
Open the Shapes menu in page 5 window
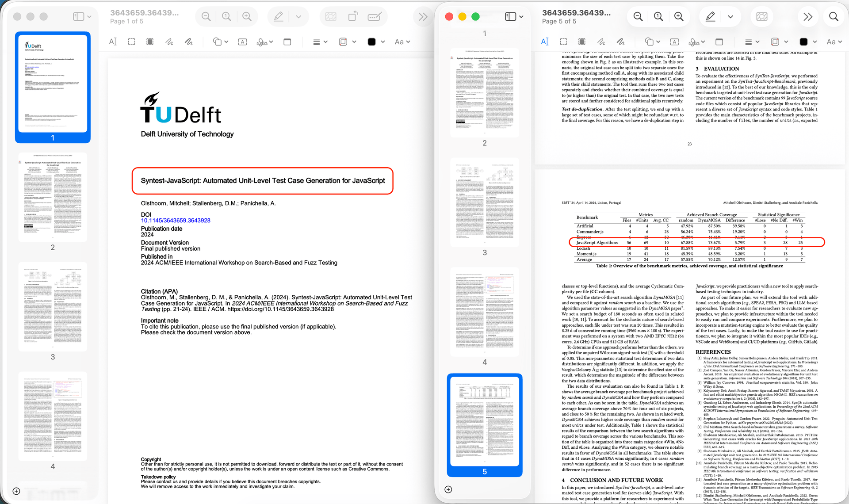coord(652,42)
